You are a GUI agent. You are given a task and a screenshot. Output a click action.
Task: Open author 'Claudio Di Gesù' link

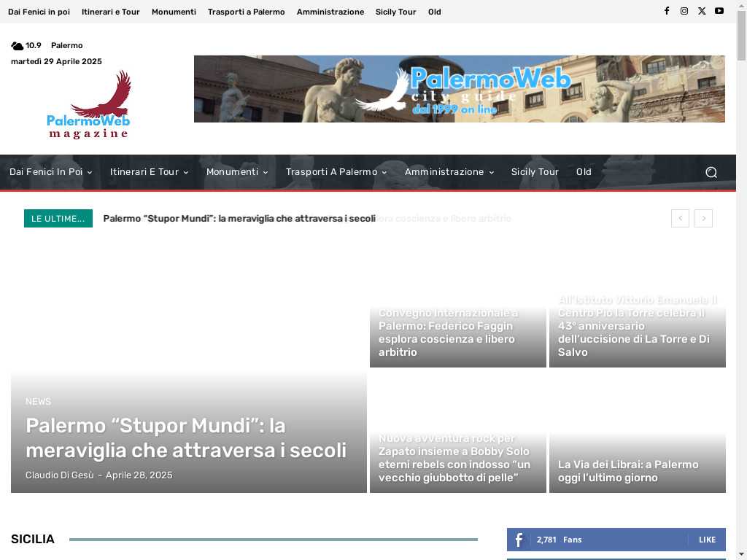pos(60,475)
